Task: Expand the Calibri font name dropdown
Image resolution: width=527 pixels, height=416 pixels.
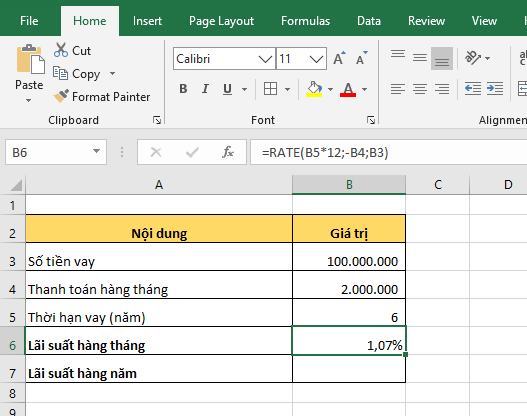Action: tap(265, 59)
